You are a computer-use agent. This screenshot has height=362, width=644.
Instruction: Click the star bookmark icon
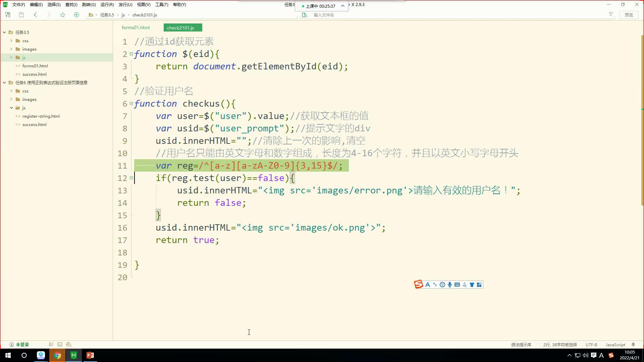click(x=63, y=15)
